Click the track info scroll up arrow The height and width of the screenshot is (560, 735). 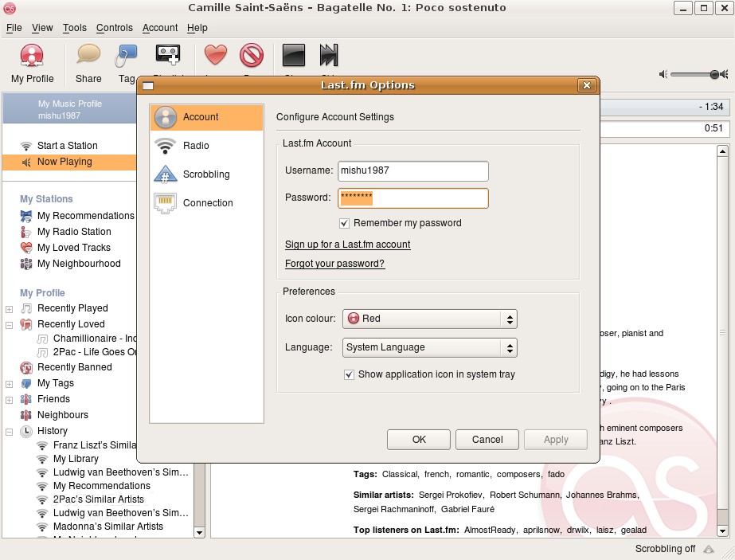tap(722, 151)
